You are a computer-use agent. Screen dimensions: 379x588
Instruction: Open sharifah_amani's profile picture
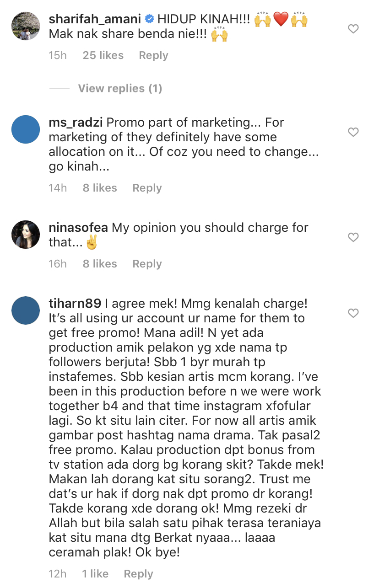coord(26,27)
